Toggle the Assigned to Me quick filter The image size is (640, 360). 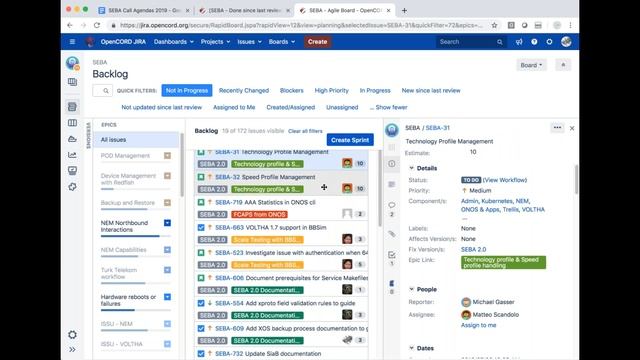pyautogui.click(x=234, y=107)
